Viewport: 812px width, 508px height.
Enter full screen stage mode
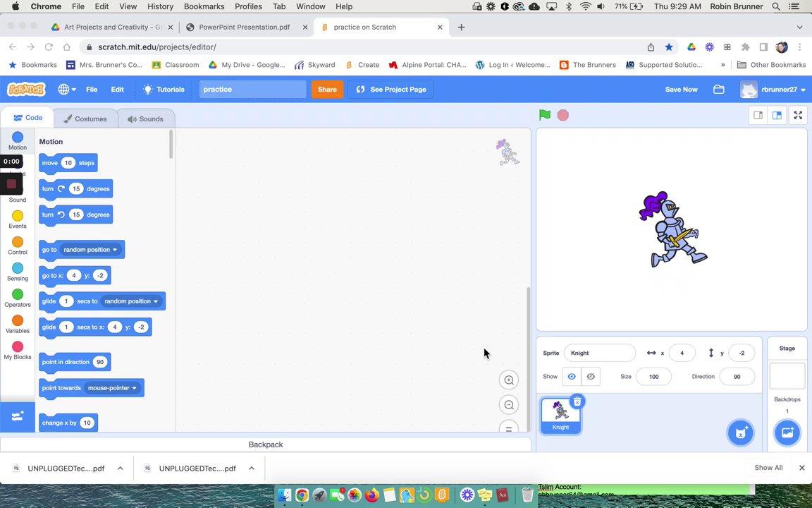(798, 115)
